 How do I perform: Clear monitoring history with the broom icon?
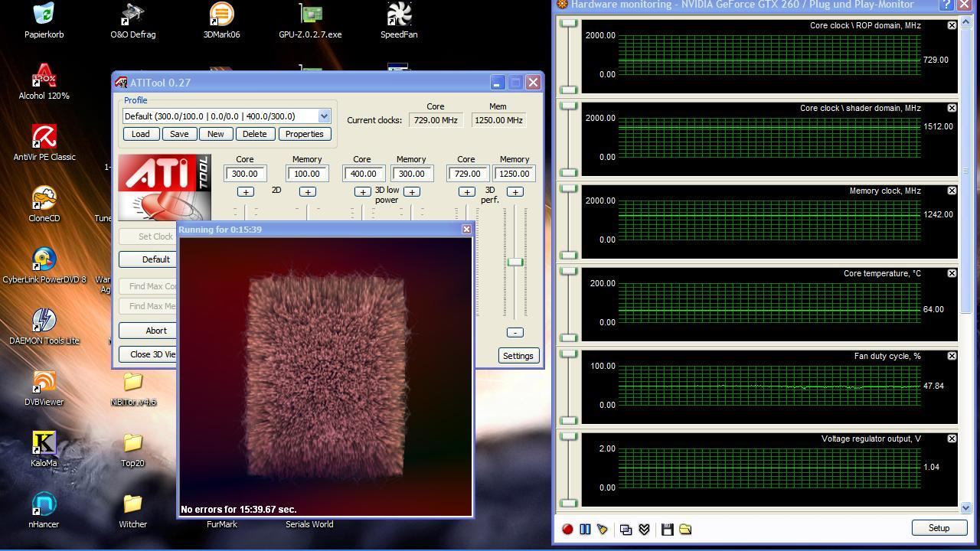pyautogui.click(x=603, y=529)
